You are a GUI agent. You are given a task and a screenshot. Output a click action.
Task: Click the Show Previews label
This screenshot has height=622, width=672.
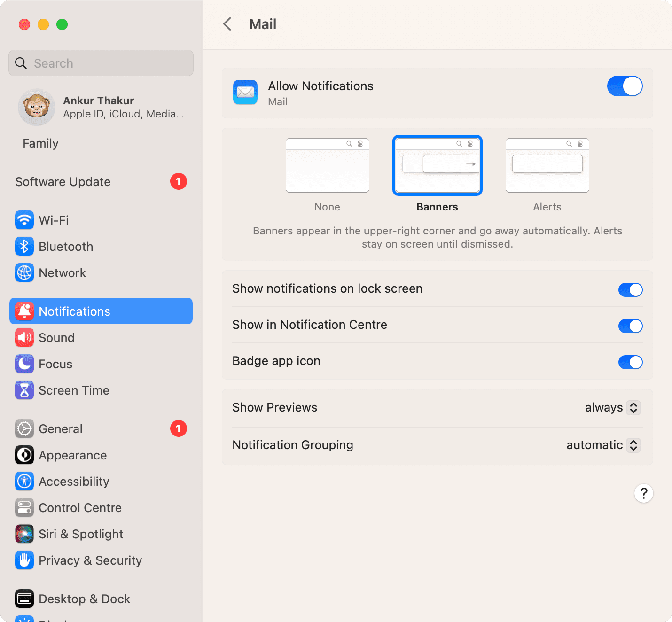pyautogui.click(x=274, y=407)
